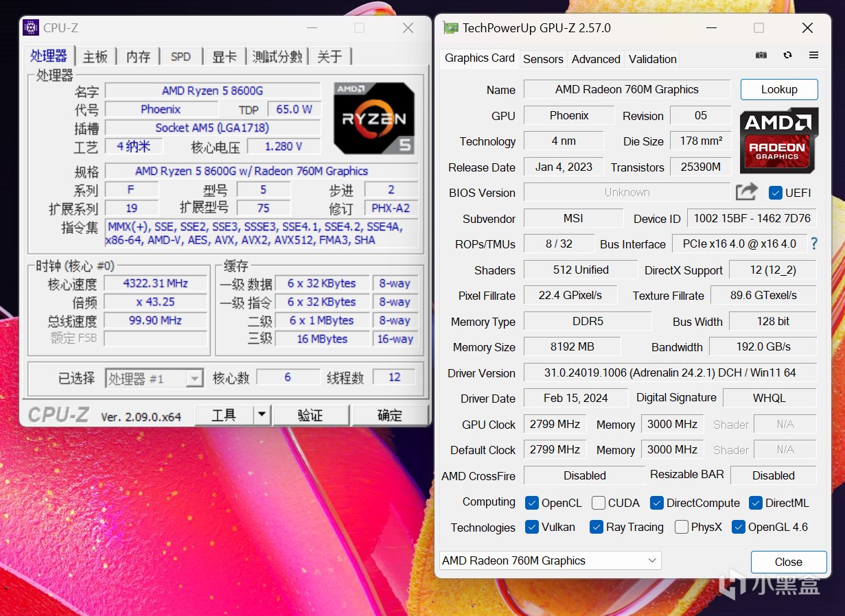Viewport: 845px width, 616px height.
Task: Click the GPU-Z refresh icon
Action: 787,55
